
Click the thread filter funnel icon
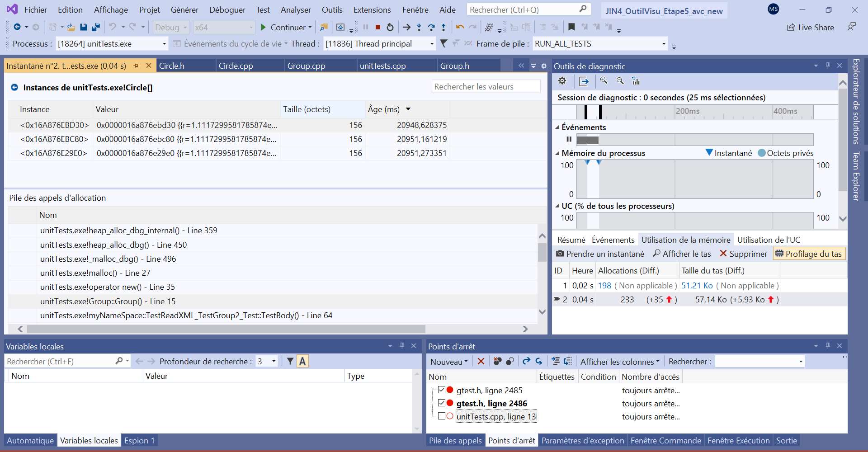pos(444,43)
